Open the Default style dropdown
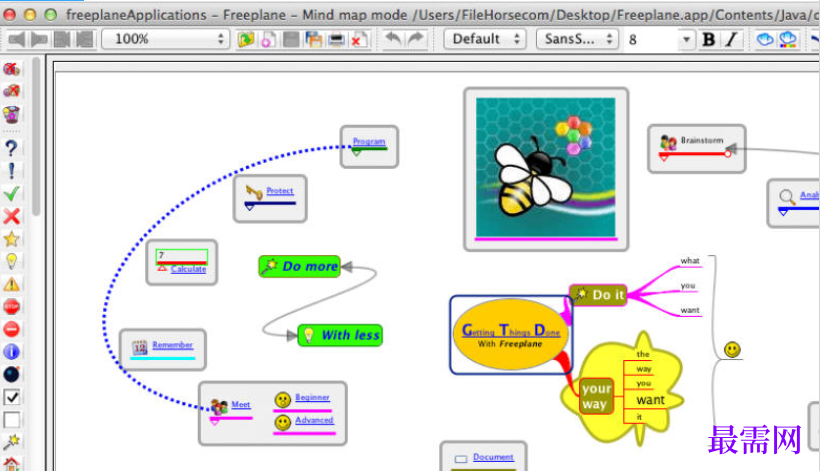820x471 pixels. [x=485, y=39]
